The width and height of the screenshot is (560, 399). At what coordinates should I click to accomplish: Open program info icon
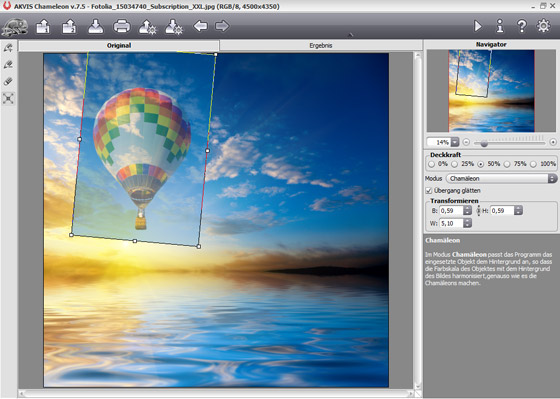(500, 26)
